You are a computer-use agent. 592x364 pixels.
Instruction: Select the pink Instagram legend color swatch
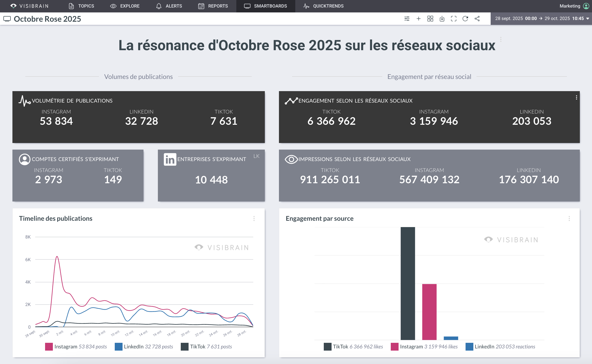click(48, 346)
